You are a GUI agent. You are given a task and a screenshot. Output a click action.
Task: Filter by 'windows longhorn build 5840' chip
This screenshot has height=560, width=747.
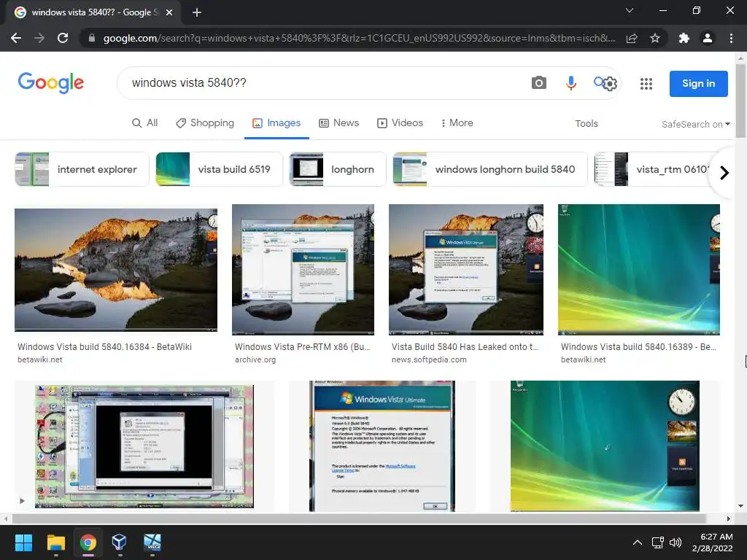490,169
